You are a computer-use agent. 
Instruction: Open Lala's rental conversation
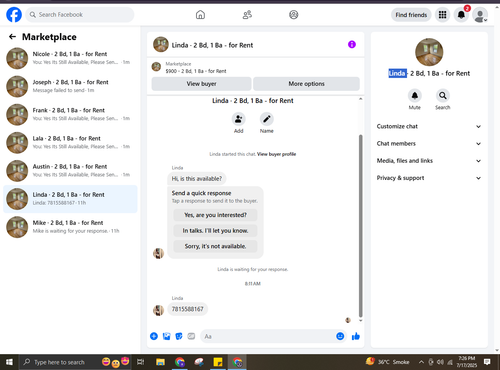70,143
